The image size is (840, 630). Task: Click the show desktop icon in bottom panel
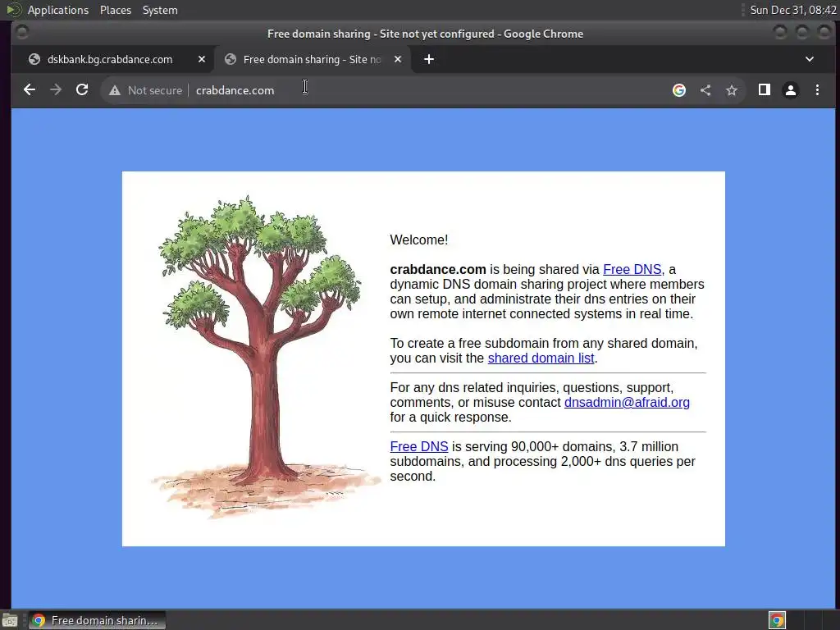click(x=10, y=620)
